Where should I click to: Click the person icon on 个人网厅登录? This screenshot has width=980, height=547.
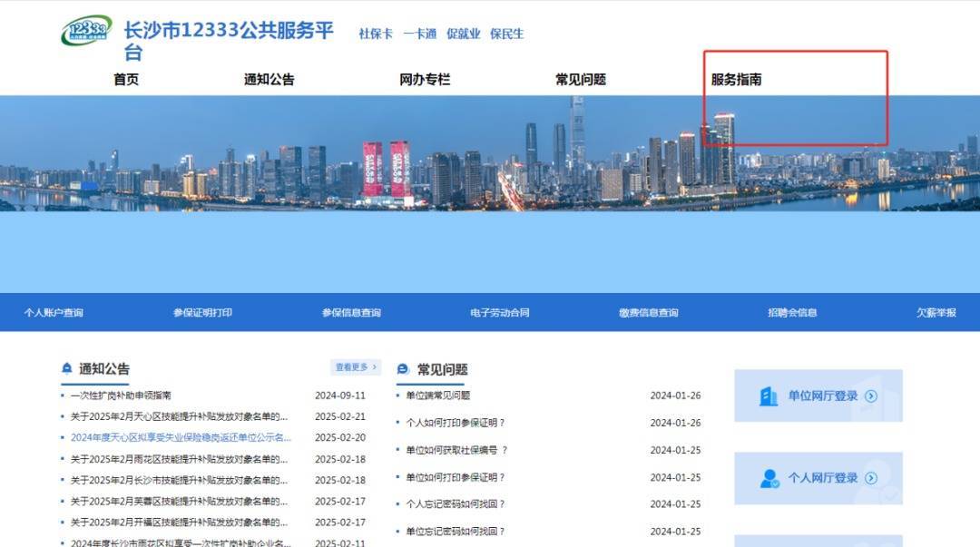(769, 478)
